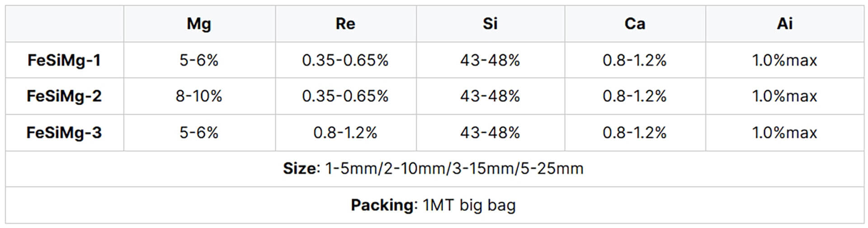Click the Size label text
The width and height of the screenshot is (868, 228).
point(300,169)
